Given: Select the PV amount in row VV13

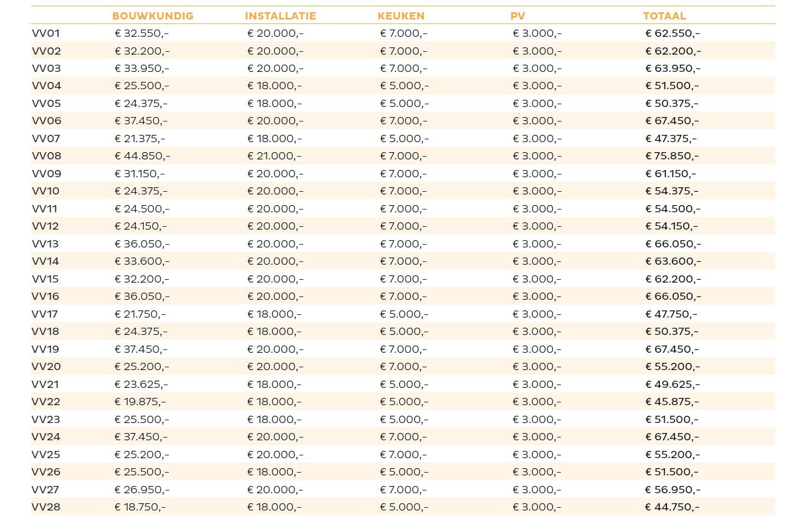Looking at the screenshot, I should click(x=537, y=244).
